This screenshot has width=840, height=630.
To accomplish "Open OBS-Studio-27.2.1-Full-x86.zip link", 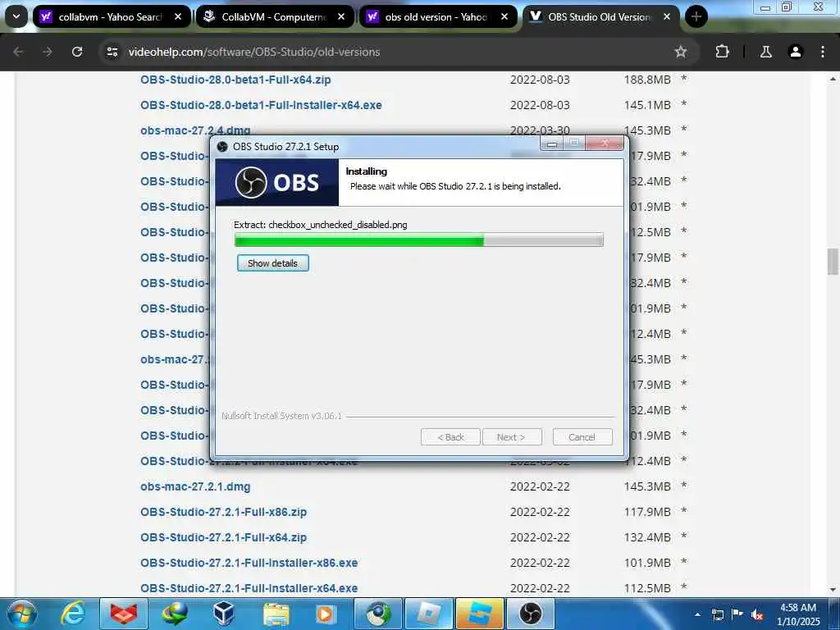I will click(223, 512).
